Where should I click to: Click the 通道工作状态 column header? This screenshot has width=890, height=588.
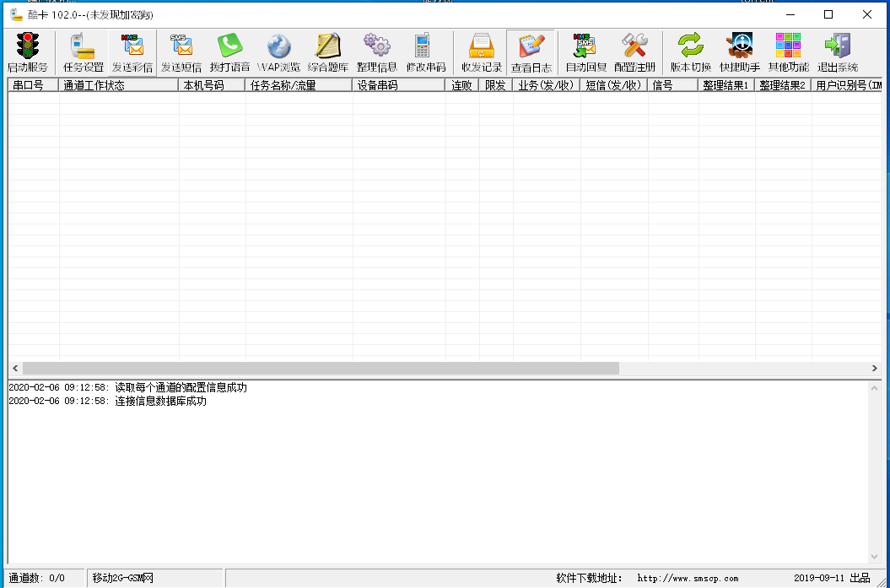tap(119, 85)
